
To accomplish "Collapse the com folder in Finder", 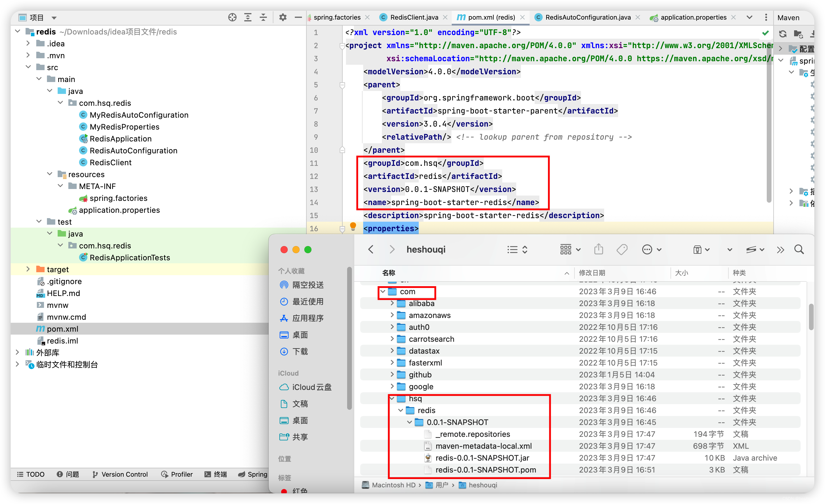I will (x=383, y=291).
